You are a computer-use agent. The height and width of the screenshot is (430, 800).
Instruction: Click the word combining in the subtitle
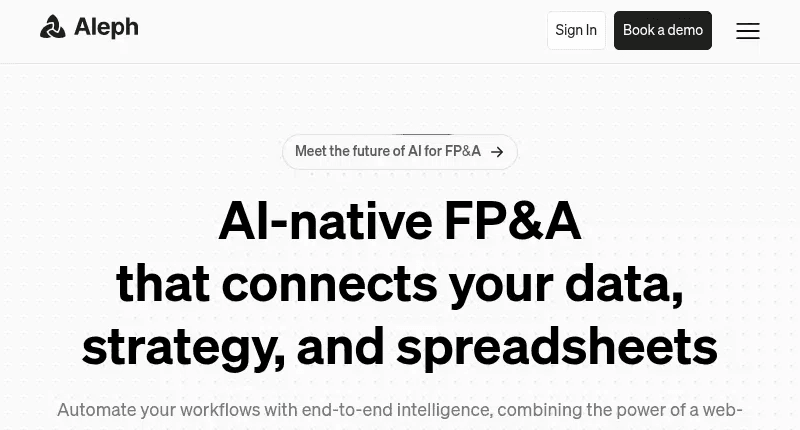pyautogui.click(x=541, y=409)
